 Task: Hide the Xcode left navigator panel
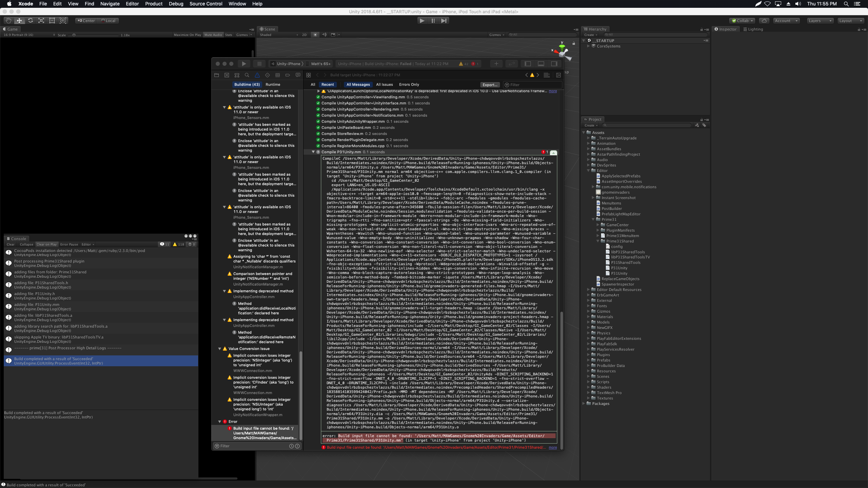click(x=528, y=64)
